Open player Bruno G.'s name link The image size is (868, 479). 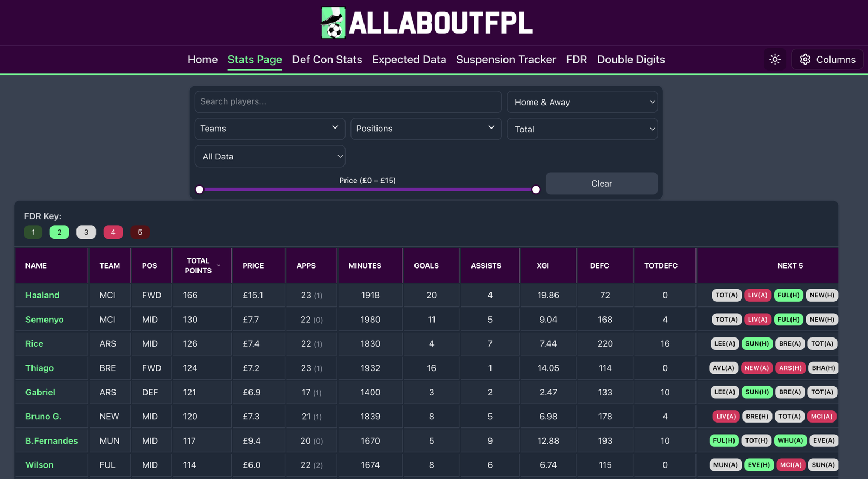click(x=43, y=417)
